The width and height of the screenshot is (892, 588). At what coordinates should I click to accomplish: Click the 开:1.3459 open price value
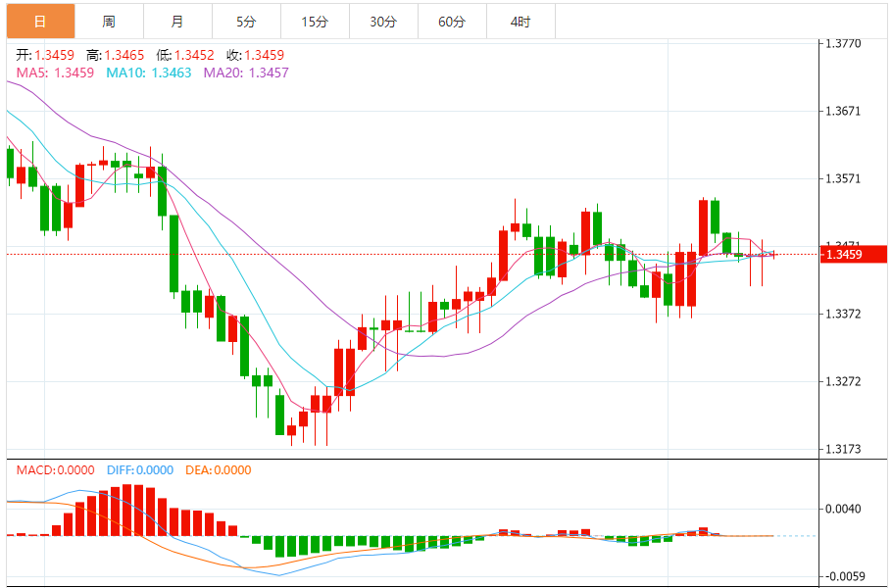(45, 55)
